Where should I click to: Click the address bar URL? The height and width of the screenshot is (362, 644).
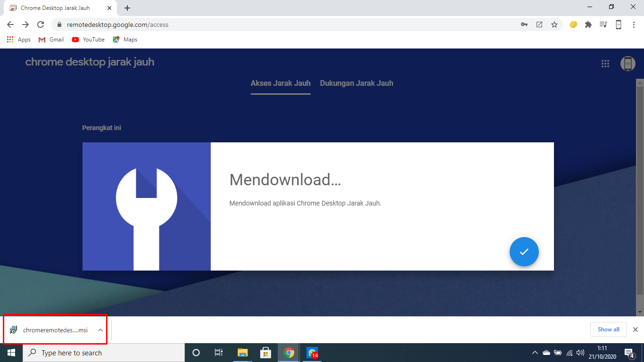point(117,25)
